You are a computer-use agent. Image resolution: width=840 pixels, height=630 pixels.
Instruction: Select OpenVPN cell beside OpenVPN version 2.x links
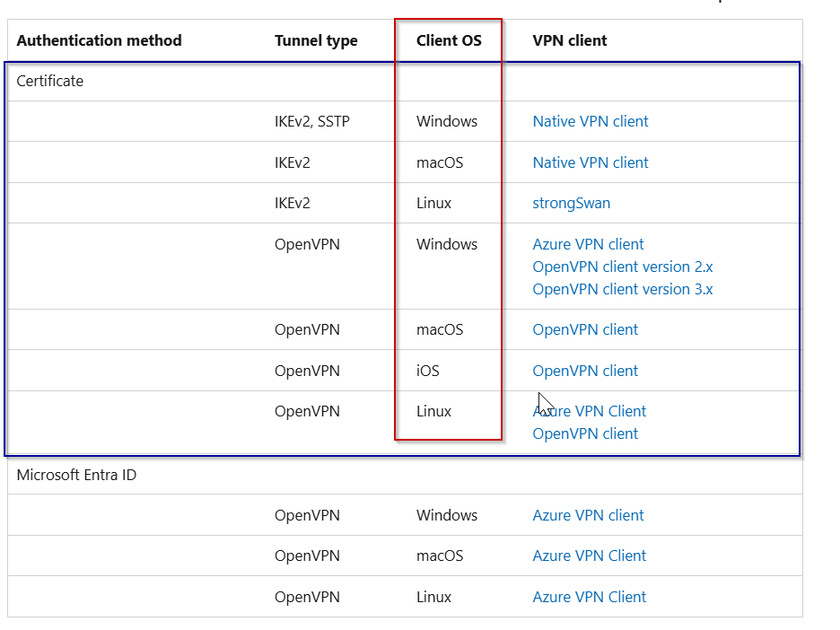point(307,244)
